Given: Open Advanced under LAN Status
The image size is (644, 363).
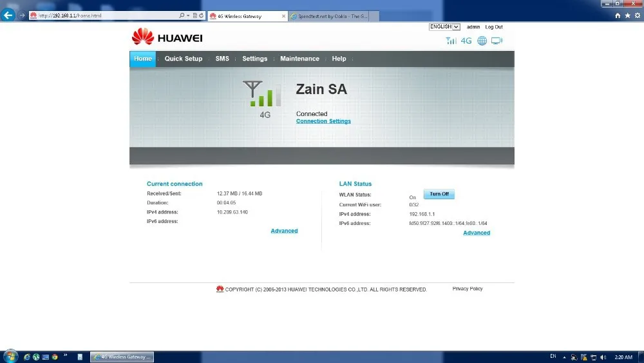Looking at the screenshot, I should (x=477, y=233).
